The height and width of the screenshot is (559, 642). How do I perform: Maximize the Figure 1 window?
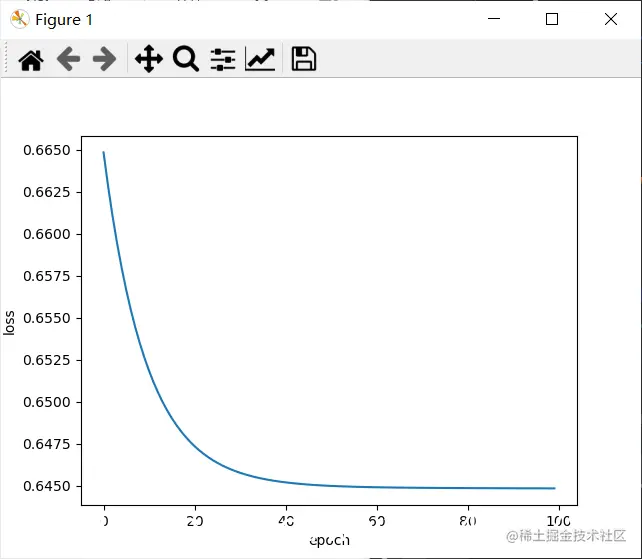tap(552, 19)
